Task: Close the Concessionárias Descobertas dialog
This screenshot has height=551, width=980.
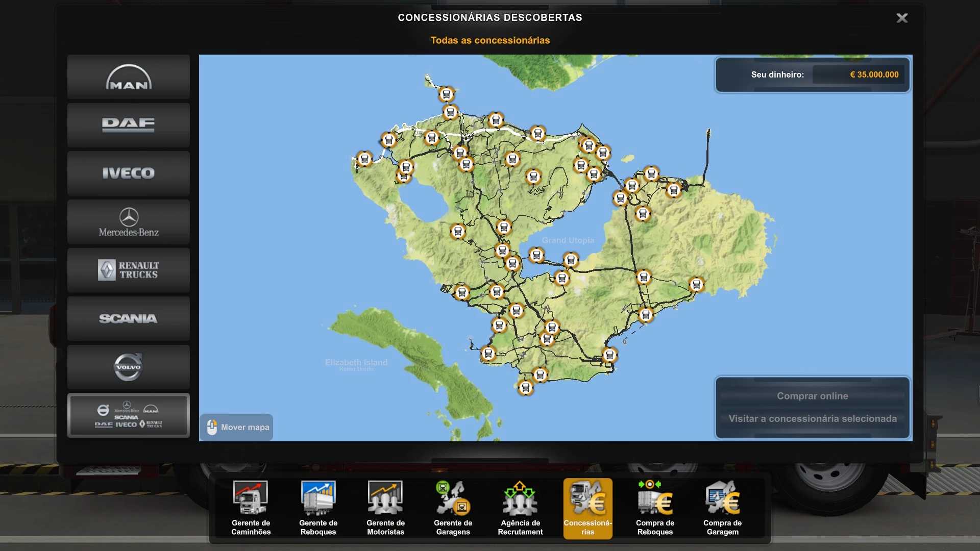Action: pyautogui.click(x=902, y=18)
